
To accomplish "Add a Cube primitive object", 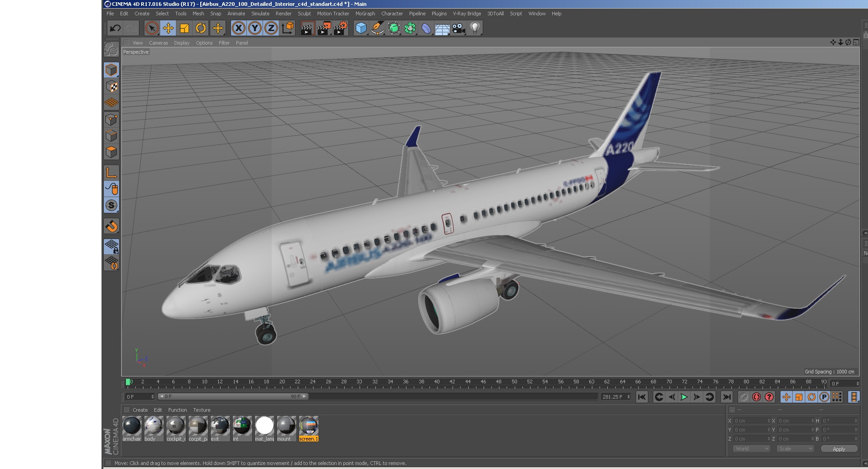I will [x=361, y=28].
